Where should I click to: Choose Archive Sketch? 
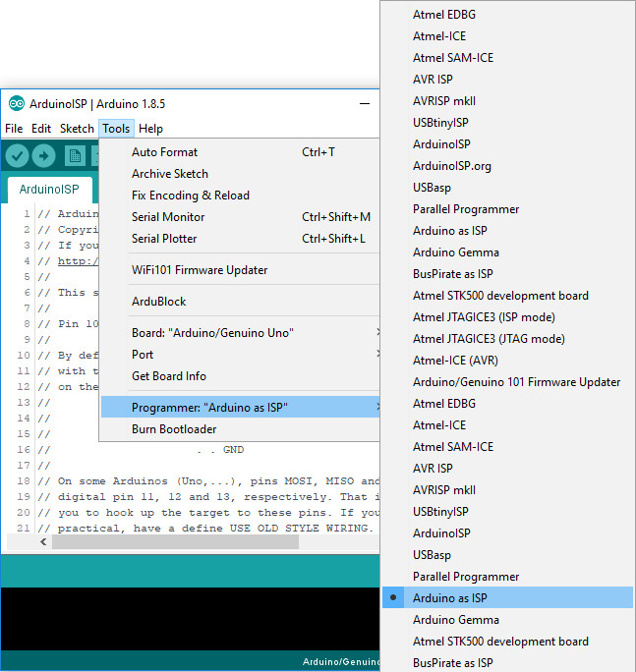click(x=241, y=174)
